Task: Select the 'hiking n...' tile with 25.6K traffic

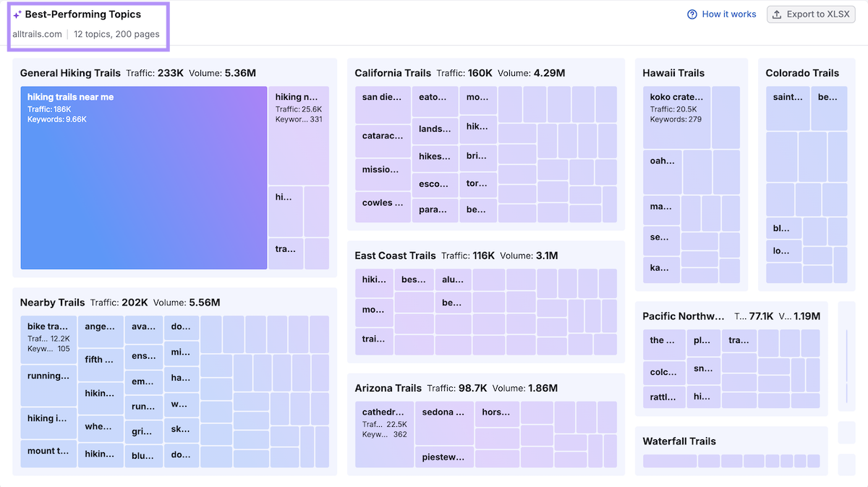Action: [x=299, y=135]
